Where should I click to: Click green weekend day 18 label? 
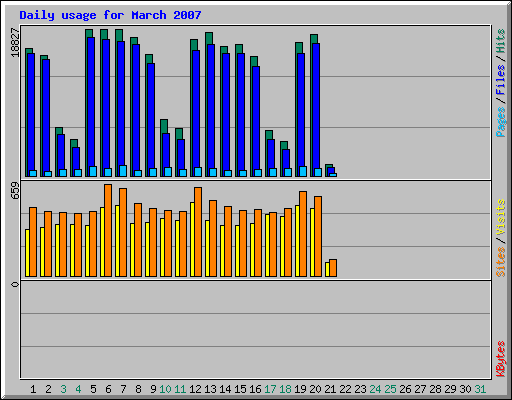pyautogui.click(x=285, y=389)
